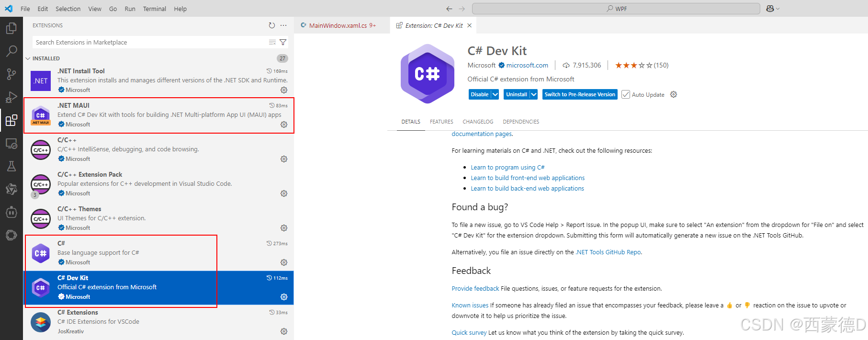Filter extensions with the funnel icon

click(x=283, y=42)
